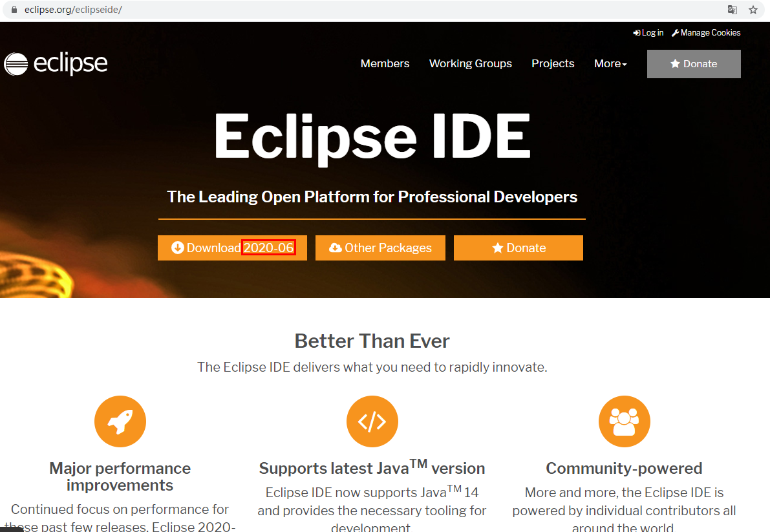The image size is (770, 532).
Task: Click the orange rocket icon
Action: click(x=120, y=421)
